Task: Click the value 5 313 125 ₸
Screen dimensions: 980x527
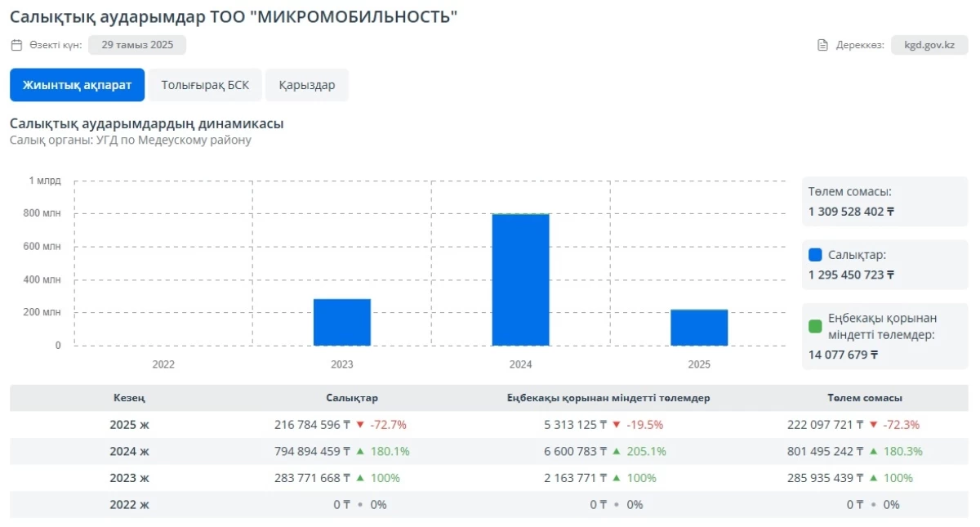Action: pos(576,425)
